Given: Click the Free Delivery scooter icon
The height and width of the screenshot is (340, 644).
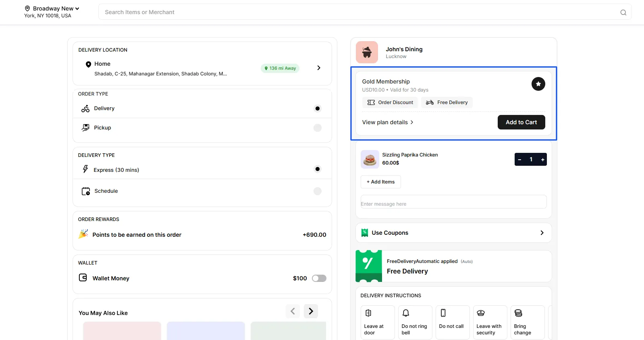Looking at the screenshot, I should [430, 102].
